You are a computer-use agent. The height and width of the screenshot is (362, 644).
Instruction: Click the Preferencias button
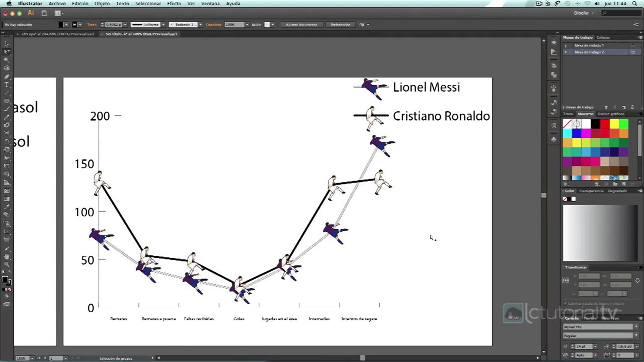[x=340, y=25]
